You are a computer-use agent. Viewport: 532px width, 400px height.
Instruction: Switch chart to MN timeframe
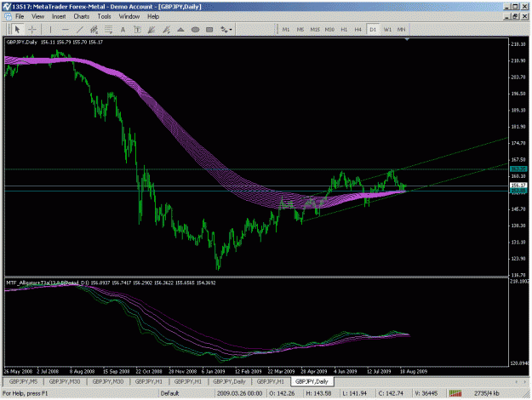pos(402,30)
